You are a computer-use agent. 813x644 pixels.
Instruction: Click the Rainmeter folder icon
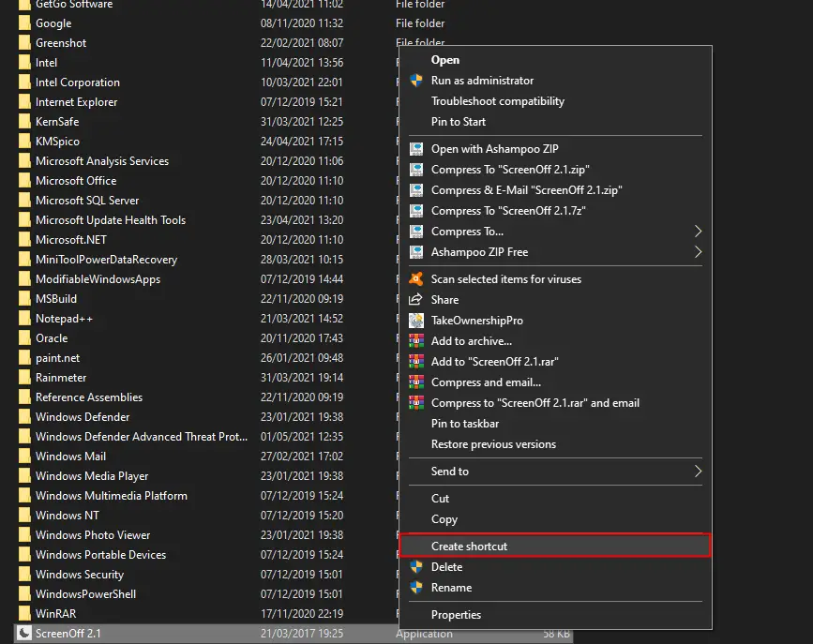[x=23, y=378]
